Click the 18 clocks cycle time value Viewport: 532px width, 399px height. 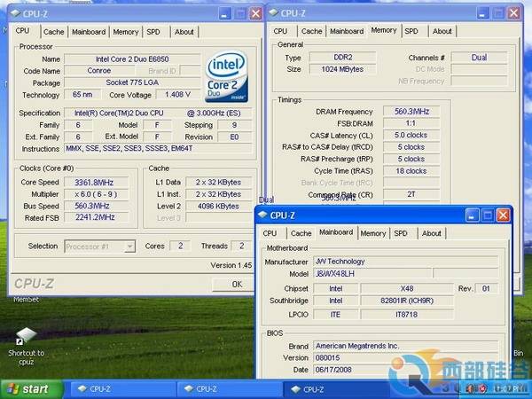click(411, 171)
